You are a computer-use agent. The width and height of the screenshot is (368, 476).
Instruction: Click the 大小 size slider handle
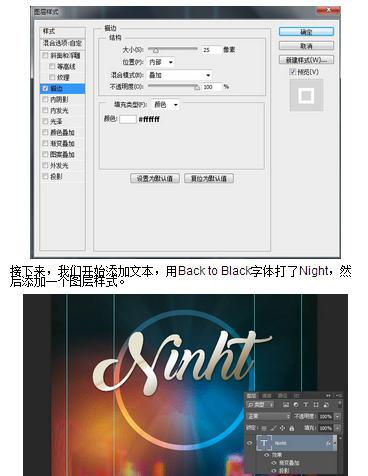[155, 50]
